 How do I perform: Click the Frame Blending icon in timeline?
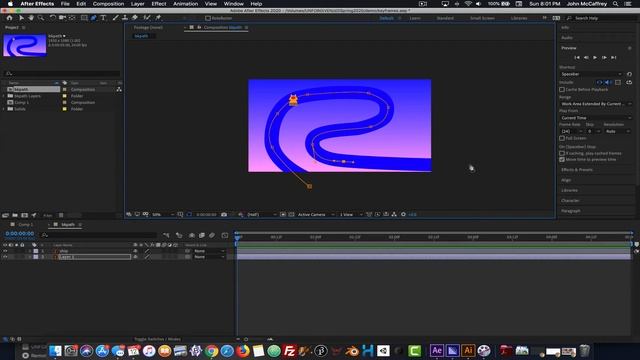click(x=202, y=235)
